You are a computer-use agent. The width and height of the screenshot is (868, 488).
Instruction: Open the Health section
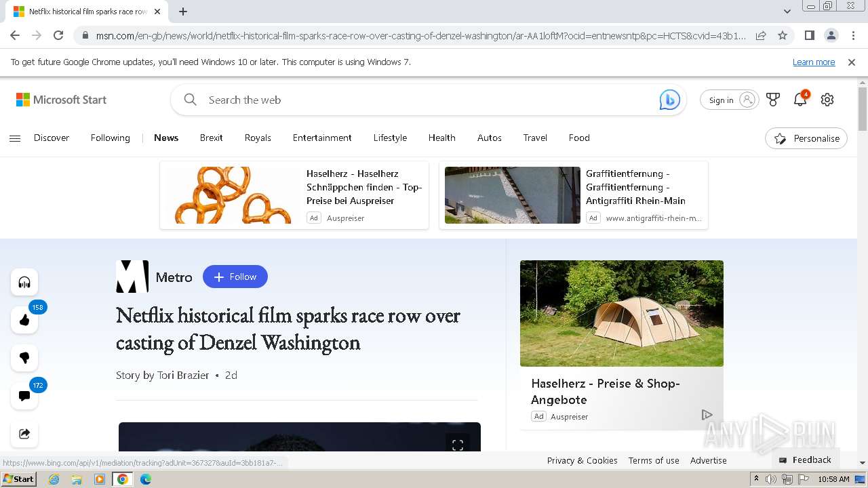coord(442,138)
